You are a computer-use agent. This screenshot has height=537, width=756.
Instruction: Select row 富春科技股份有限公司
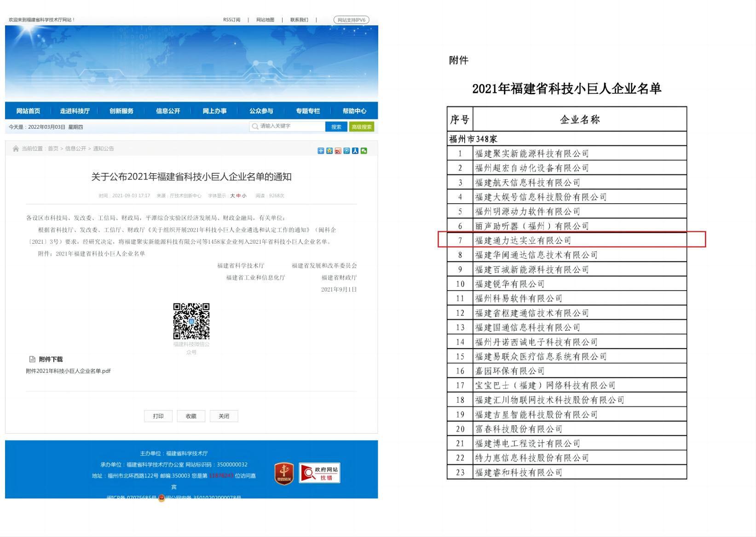(567, 429)
